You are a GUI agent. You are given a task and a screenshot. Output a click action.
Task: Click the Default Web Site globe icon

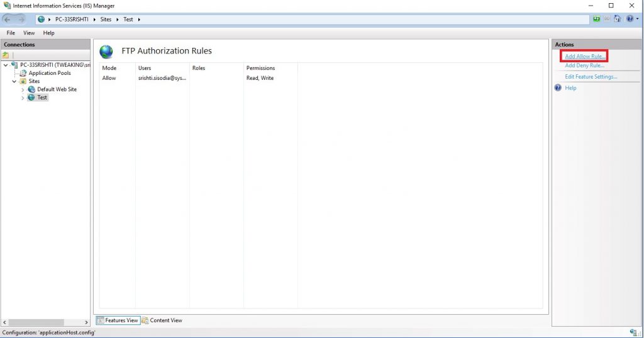[x=31, y=89]
